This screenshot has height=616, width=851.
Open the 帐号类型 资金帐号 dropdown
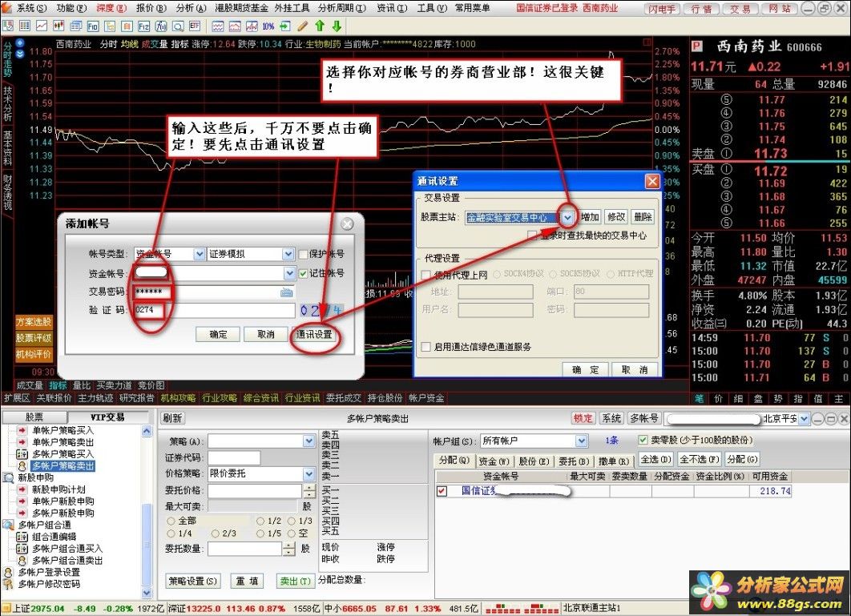(x=200, y=254)
